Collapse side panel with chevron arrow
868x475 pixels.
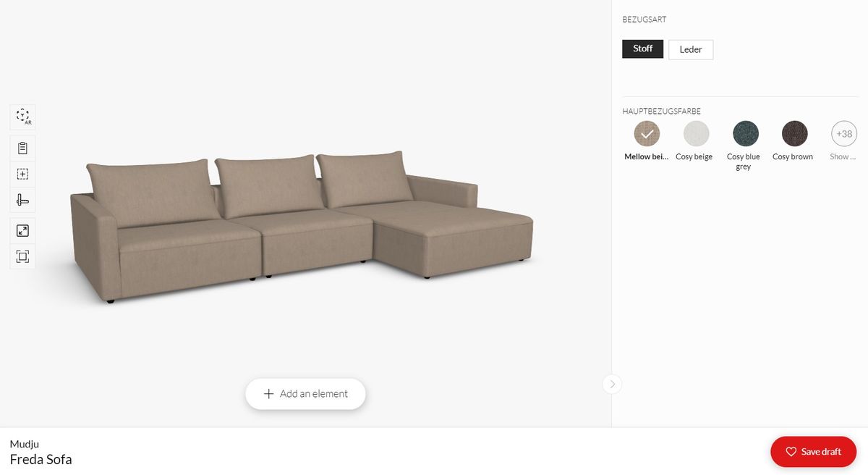(x=612, y=384)
